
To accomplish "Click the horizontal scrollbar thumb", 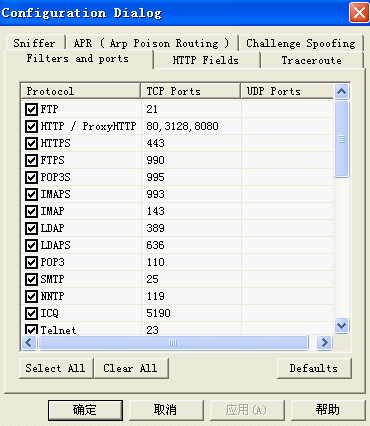I will (x=173, y=343).
